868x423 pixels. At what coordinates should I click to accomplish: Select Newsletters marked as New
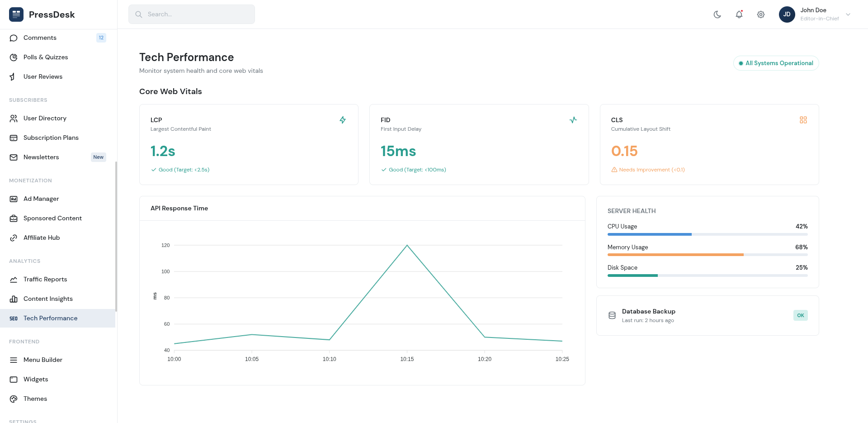tap(41, 157)
